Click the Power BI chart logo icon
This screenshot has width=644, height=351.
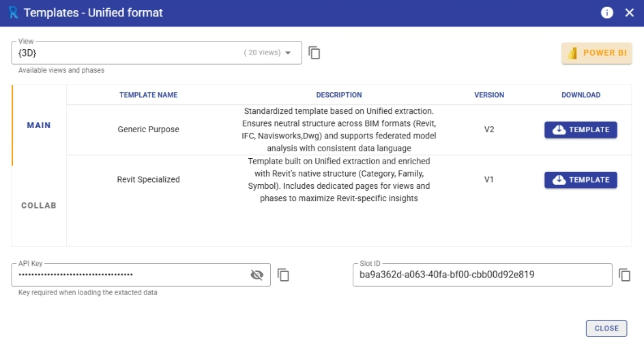[x=573, y=53]
